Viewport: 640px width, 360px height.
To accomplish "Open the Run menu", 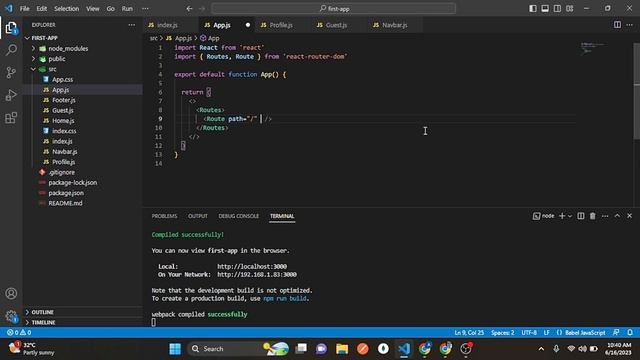I will pyautogui.click(x=127, y=8).
